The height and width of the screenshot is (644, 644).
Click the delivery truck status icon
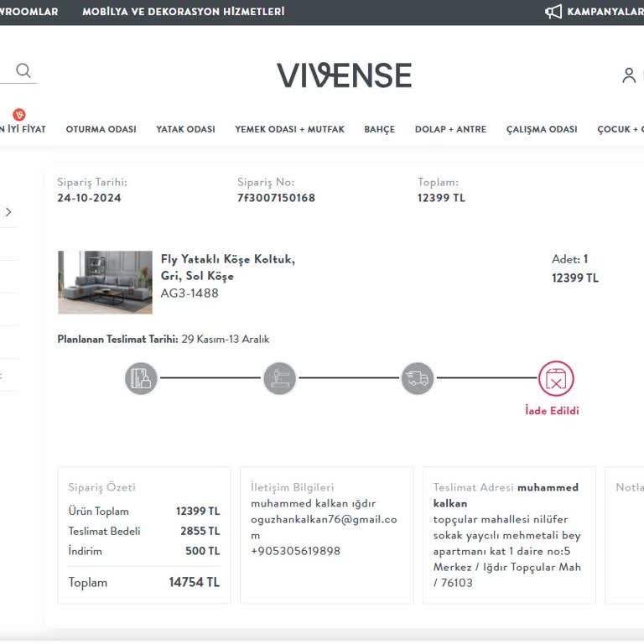[x=418, y=378]
